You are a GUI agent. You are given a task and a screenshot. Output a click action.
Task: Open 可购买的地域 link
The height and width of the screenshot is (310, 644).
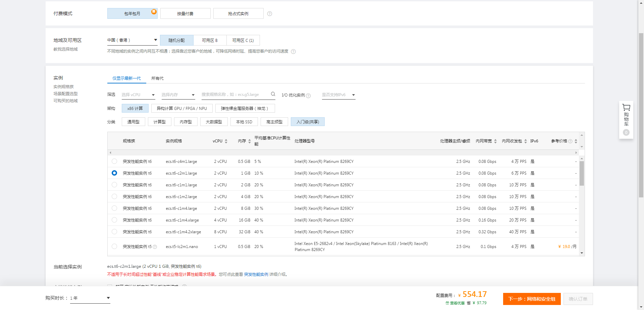click(65, 101)
